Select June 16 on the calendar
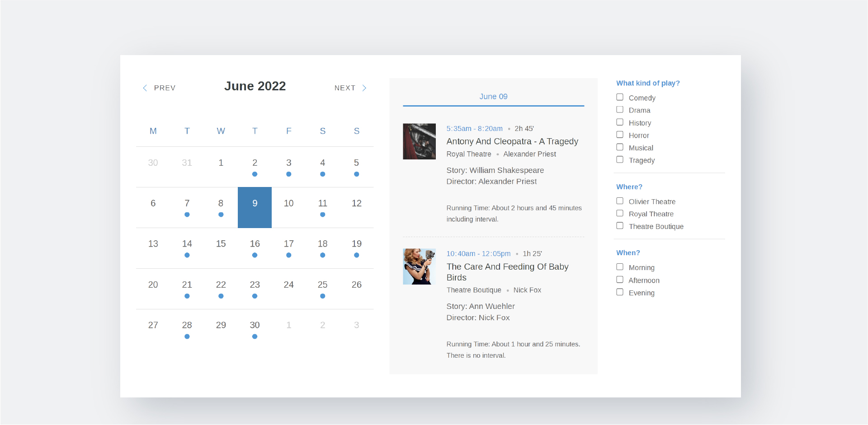868x425 pixels. (255, 244)
